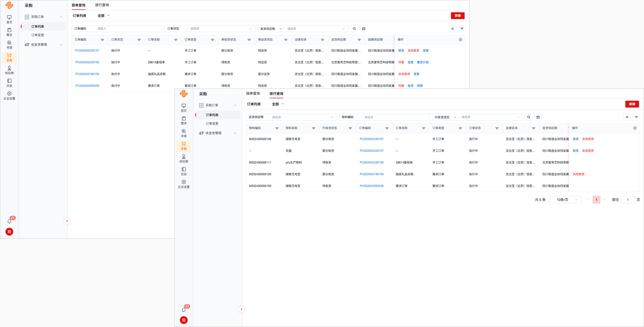Click advanced filter icon at front window top right
The width and height of the screenshot is (644, 327).
(636, 117)
